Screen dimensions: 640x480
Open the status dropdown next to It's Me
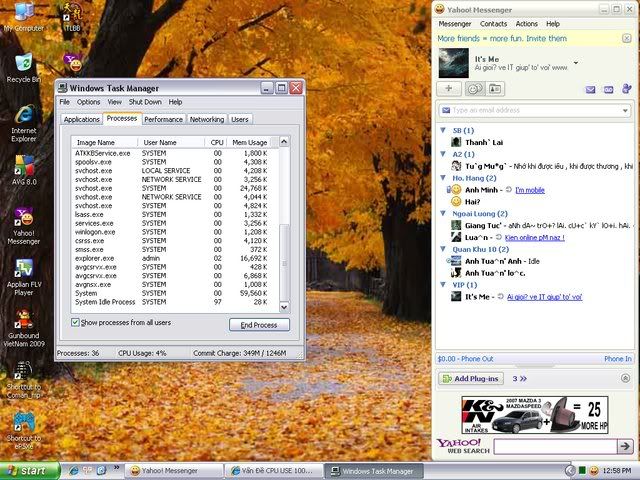pyautogui.click(x=576, y=63)
